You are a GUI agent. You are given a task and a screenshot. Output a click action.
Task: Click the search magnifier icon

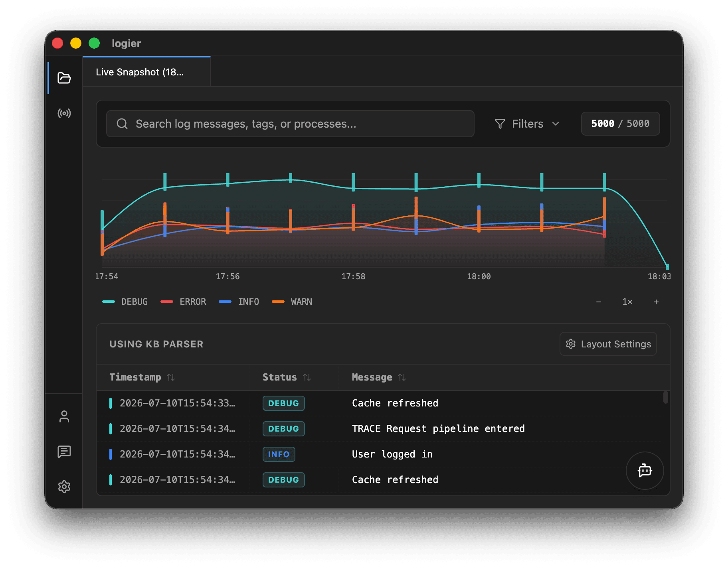point(122,124)
